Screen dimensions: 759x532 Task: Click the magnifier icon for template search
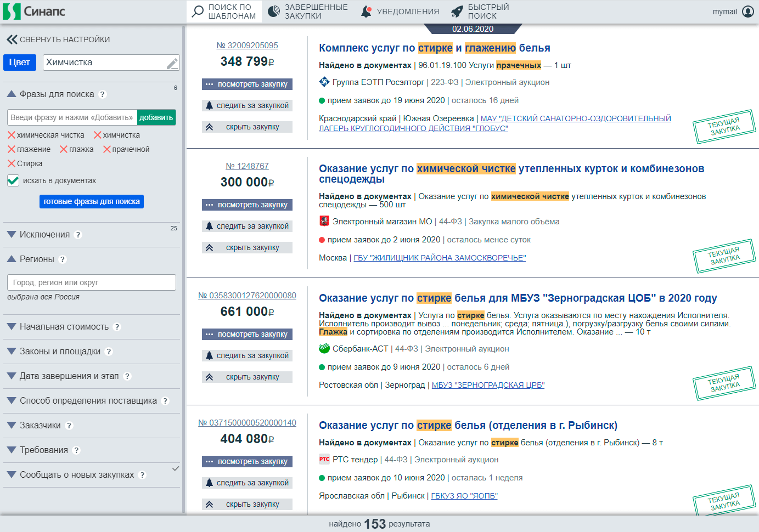coord(198,12)
